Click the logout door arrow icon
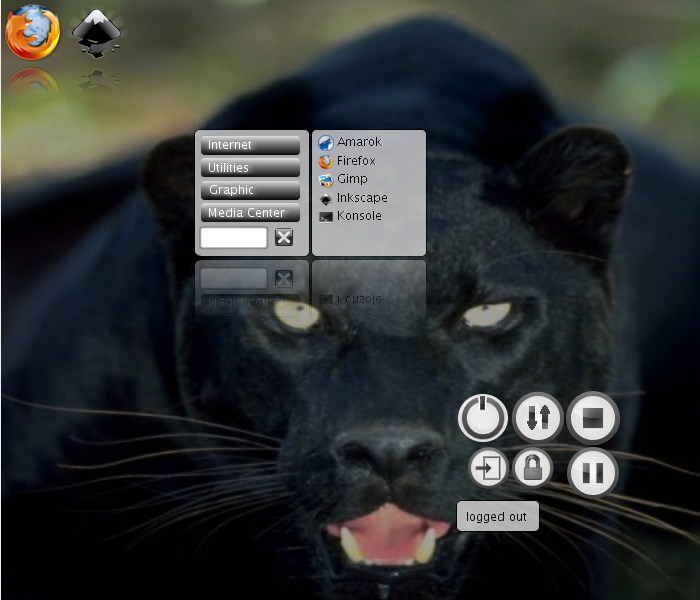Screen dimensions: 700x600 click(x=488, y=468)
